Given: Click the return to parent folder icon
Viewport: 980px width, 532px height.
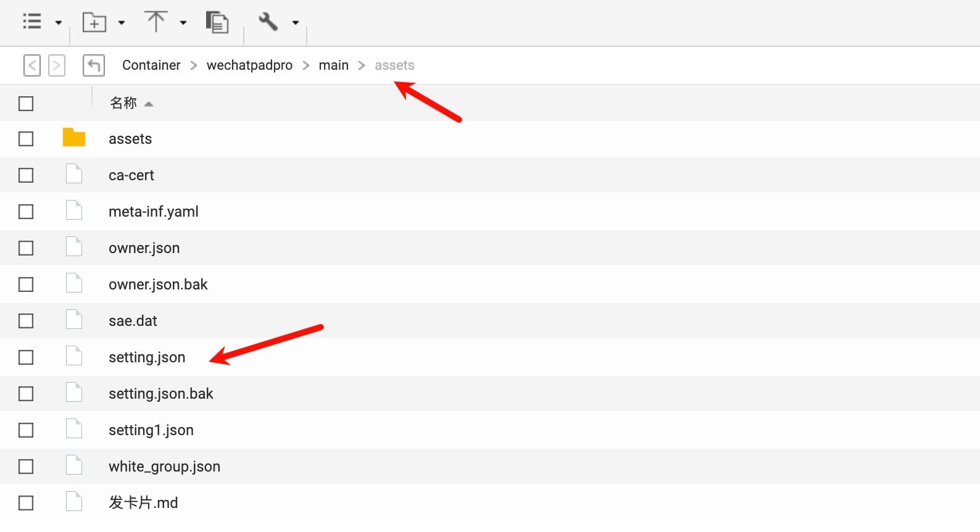Looking at the screenshot, I should [94, 65].
